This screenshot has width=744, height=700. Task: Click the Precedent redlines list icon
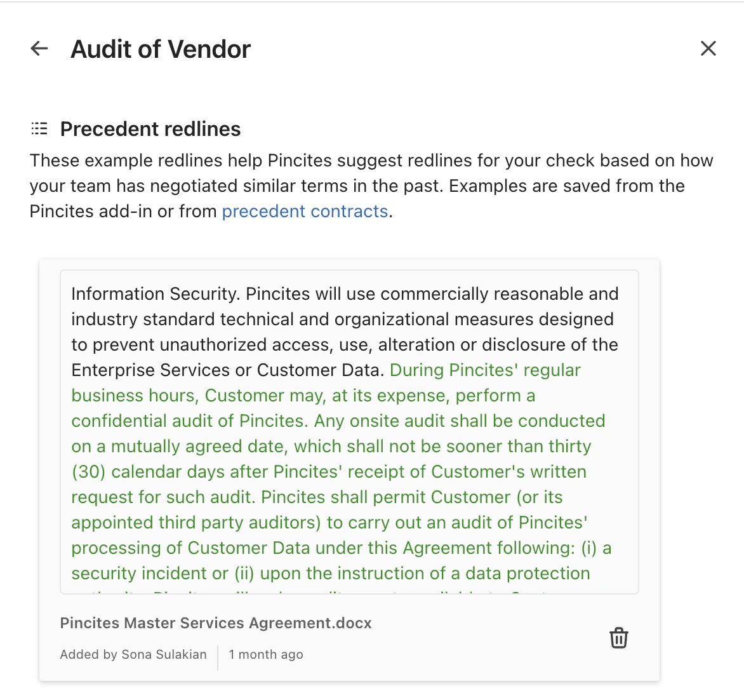coord(39,129)
